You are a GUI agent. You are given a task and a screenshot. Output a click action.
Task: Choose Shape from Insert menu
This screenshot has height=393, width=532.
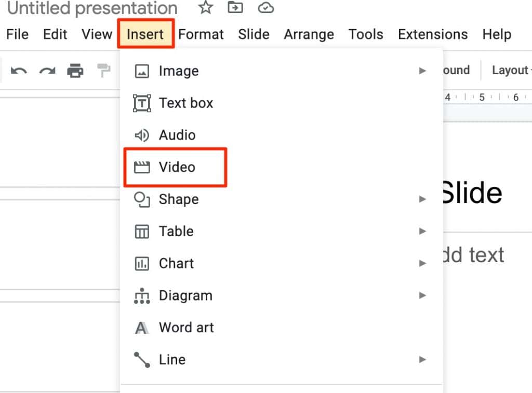pos(282,199)
